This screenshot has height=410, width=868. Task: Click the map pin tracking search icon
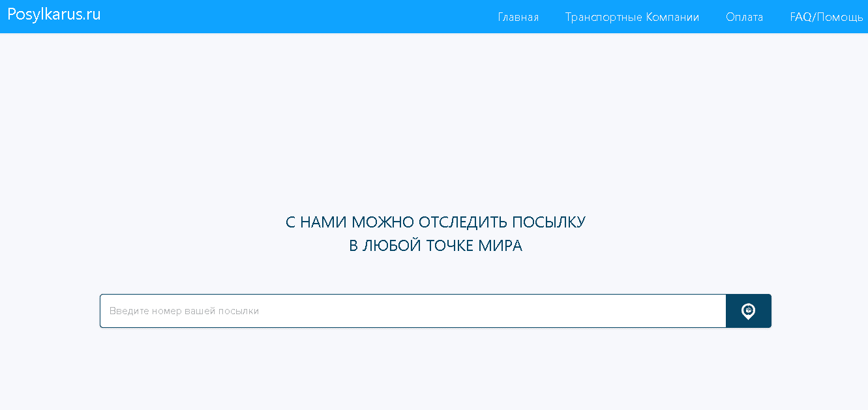tap(748, 311)
